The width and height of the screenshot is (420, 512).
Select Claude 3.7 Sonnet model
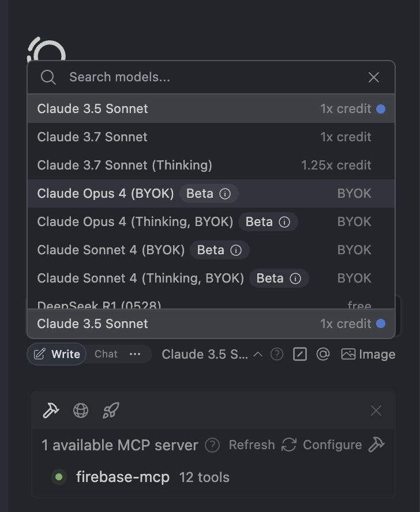tap(211, 137)
